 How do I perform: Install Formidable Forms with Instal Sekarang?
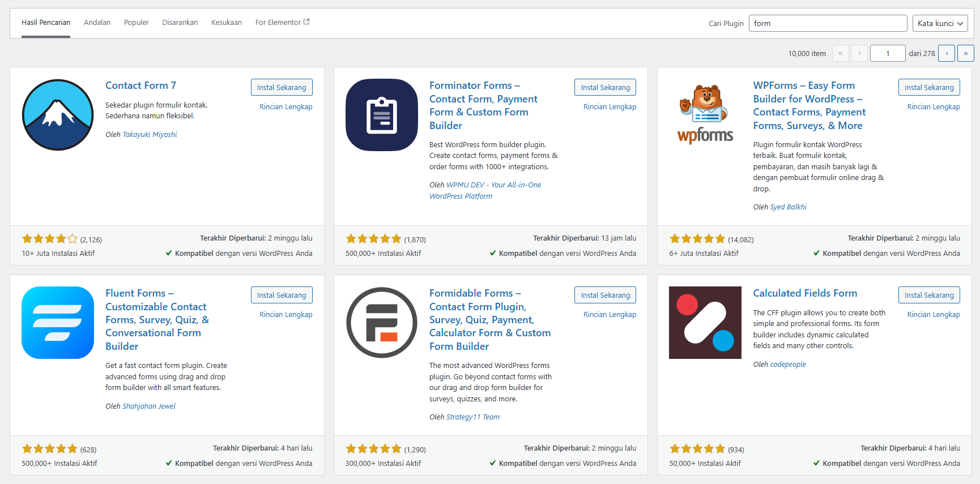tap(606, 295)
